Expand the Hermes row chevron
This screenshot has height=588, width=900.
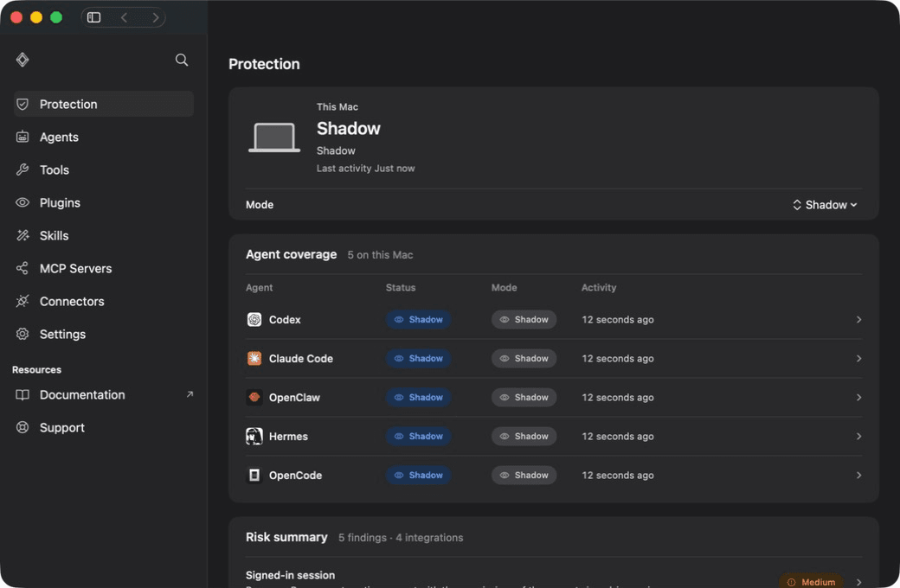[x=858, y=436]
